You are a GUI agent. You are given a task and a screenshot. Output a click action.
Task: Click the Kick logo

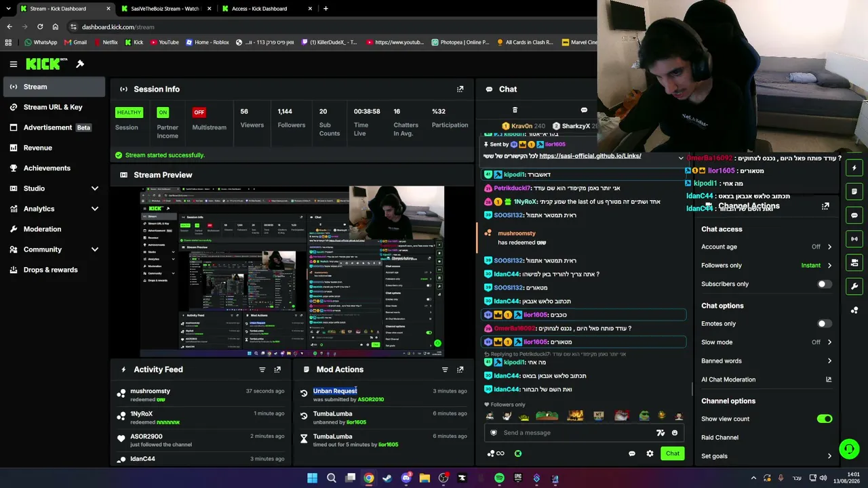(46, 64)
